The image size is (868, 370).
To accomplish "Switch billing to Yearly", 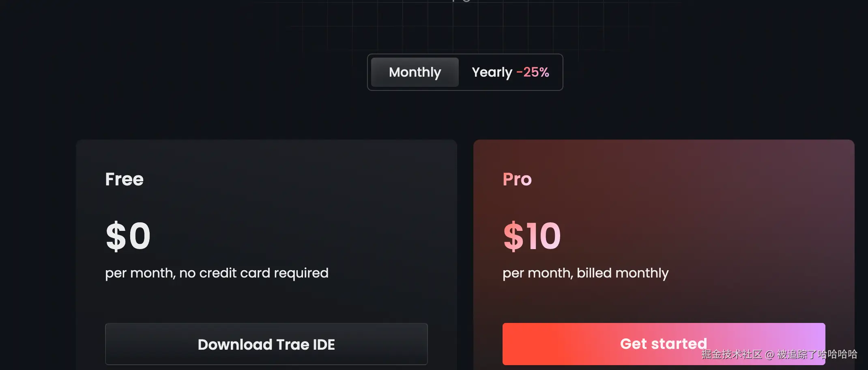I will (x=510, y=72).
